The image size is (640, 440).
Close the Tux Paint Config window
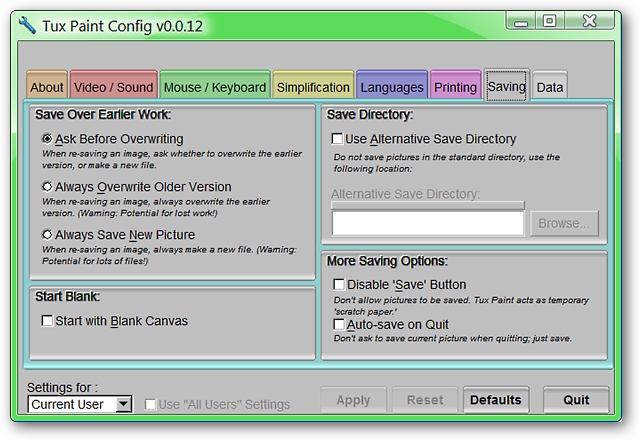(x=589, y=21)
